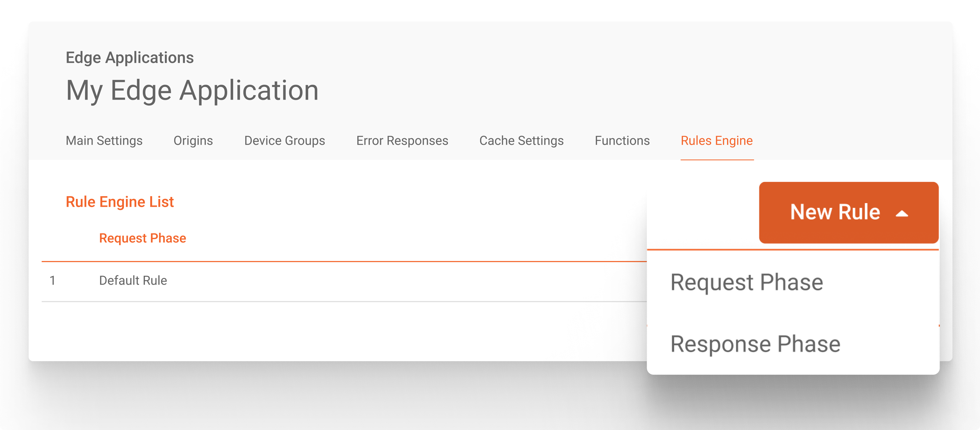980x430 pixels.
Task: Go to the Device Groups tab
Action: point(285,141)
